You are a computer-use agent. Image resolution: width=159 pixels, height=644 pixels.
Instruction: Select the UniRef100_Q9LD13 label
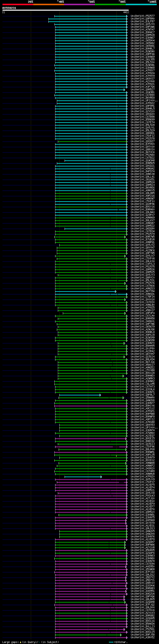click(x=142, y=529)
